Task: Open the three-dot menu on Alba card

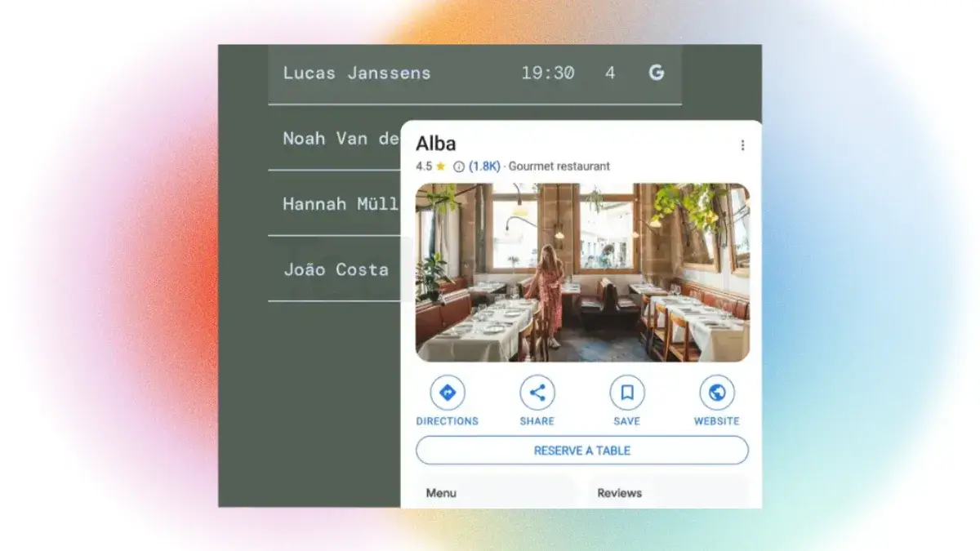Action: (x=742, y=145)
